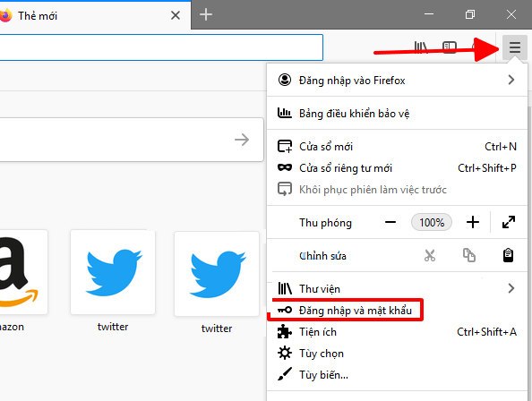Expand the 'Thư viện' submenu chevron
The height and width of the screenshot is (401, 532).
511,288
